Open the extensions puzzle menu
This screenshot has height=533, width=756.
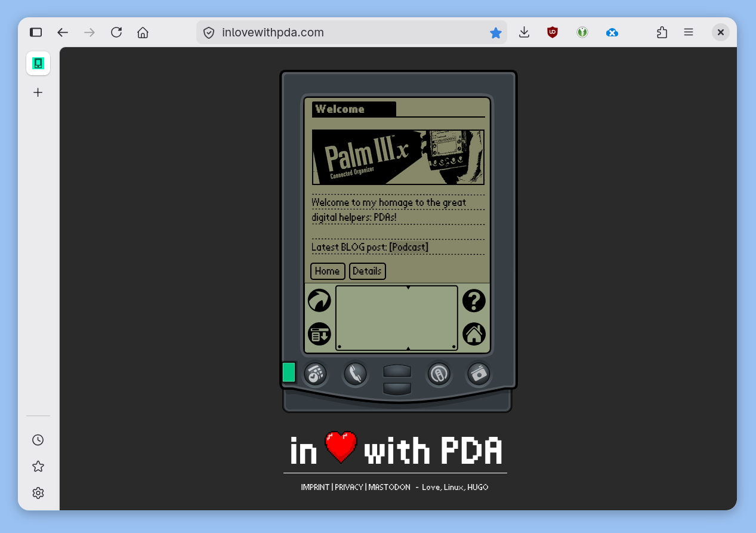click(662, 32)
